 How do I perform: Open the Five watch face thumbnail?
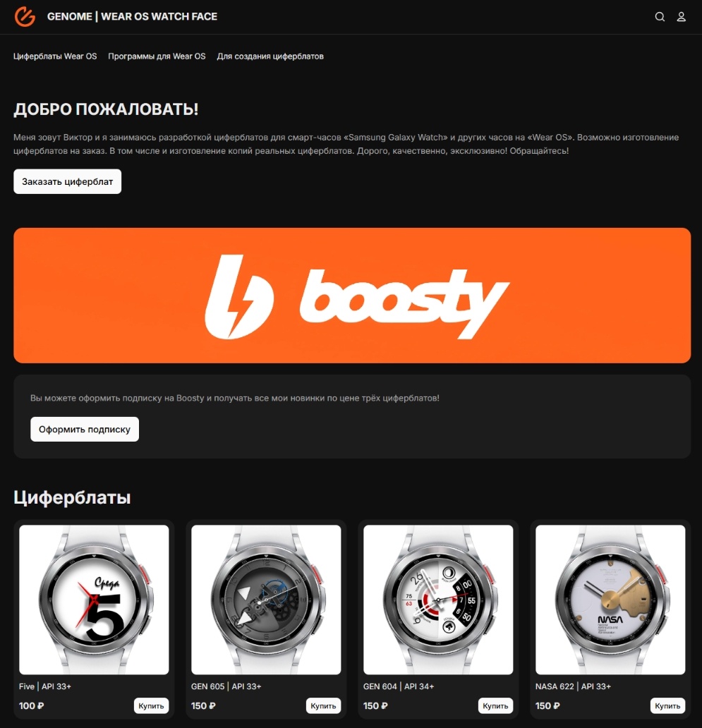(x=94, y=600)
